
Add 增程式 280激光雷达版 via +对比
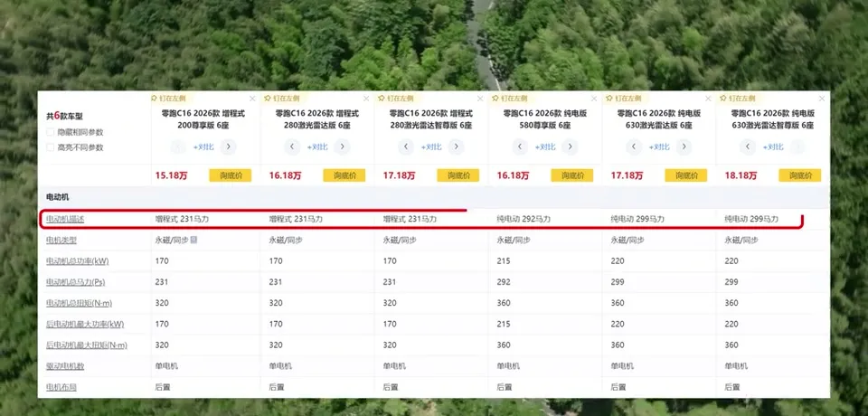317,147
